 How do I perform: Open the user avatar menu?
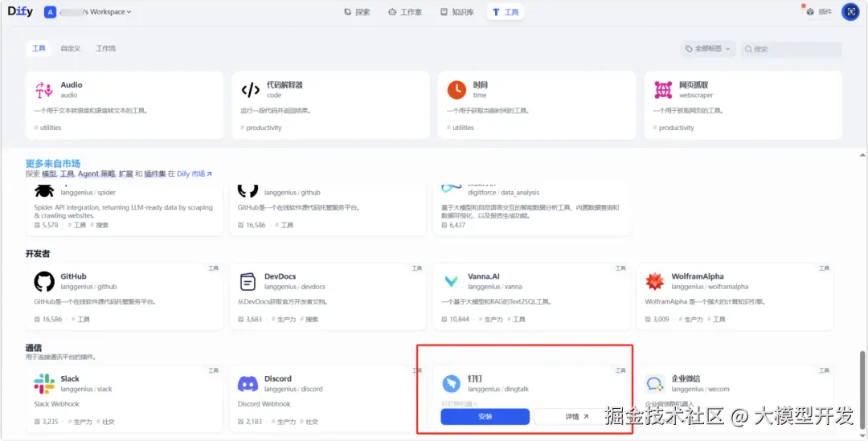(x=850, y=11)
